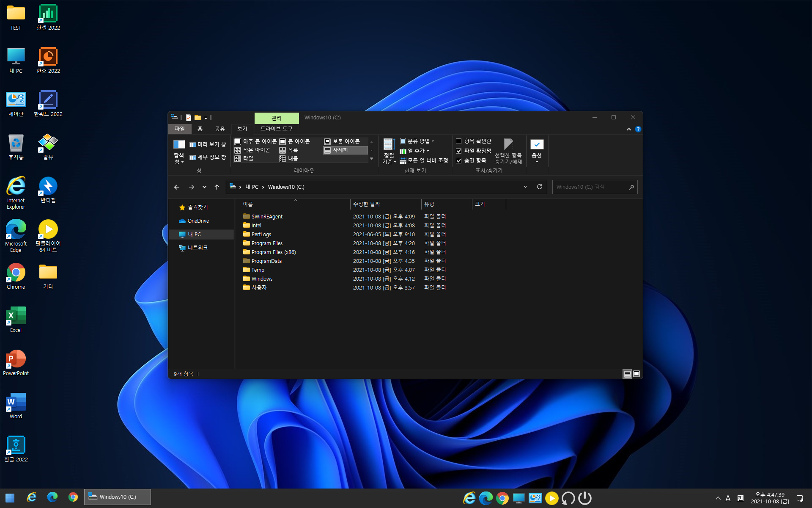Click Properties icon in Quick Access Toolbar

(189, 118)
